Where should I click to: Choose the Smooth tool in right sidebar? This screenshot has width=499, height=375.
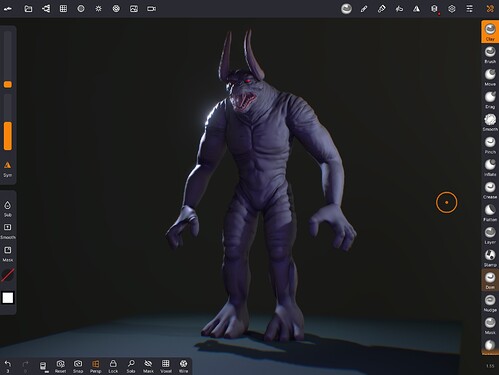pos(490,122)
